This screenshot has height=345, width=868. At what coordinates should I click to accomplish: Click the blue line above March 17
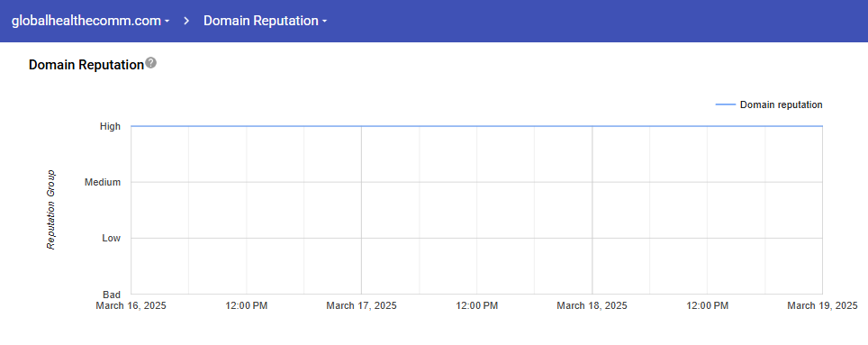pos(361,126)
